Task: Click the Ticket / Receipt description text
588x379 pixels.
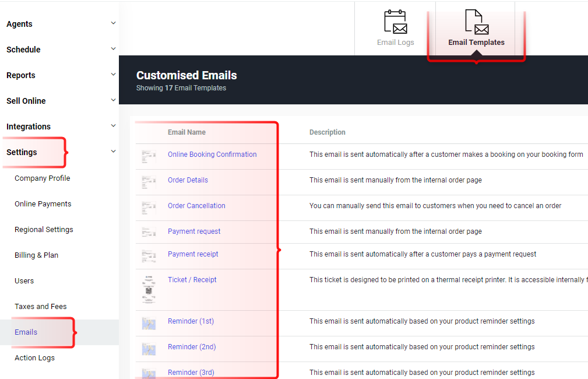Action: point(449,280)
